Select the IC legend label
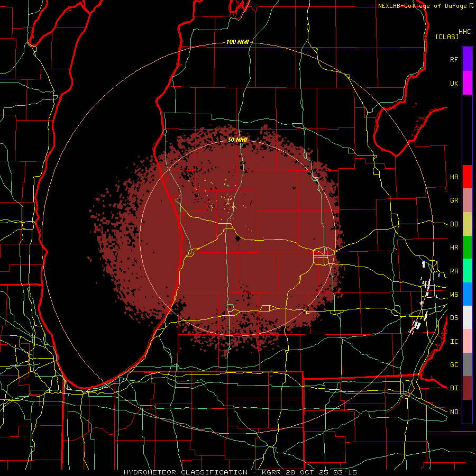Image resolution: width=476 pixels, height=476 pixels. click(454, 342)
